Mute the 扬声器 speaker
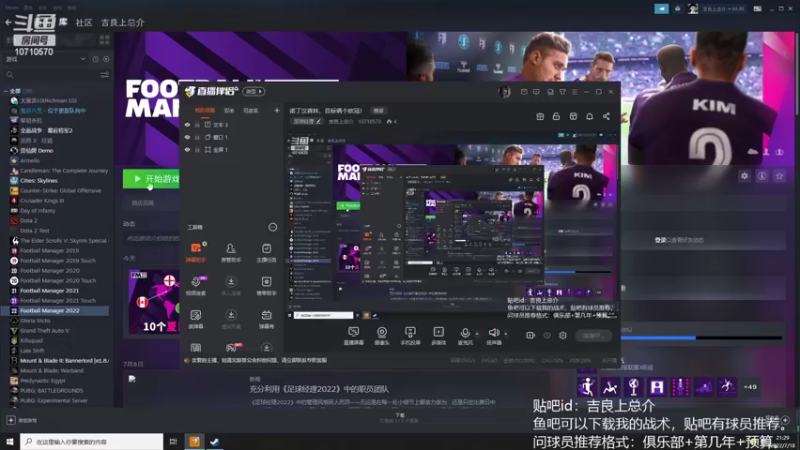The height and width of the screenshot is (450, 800). 494,335
